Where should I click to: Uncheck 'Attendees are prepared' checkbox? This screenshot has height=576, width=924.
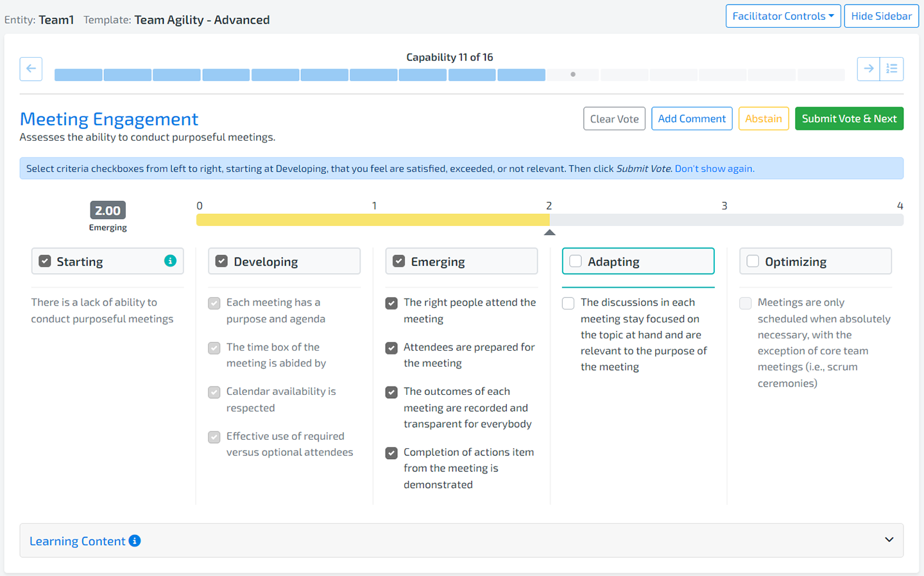pyautogui.click(x=391, y=348)
